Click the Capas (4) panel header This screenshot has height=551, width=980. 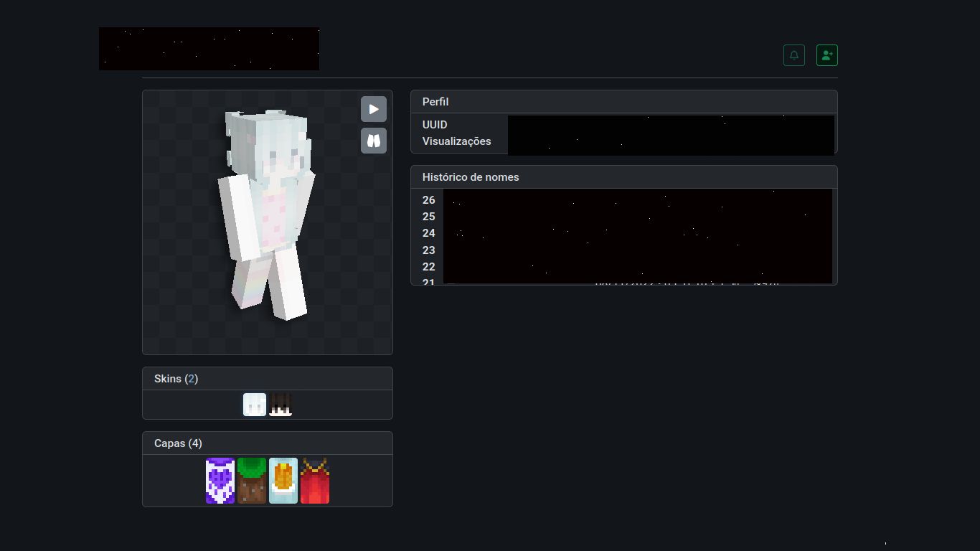[268, 443]
